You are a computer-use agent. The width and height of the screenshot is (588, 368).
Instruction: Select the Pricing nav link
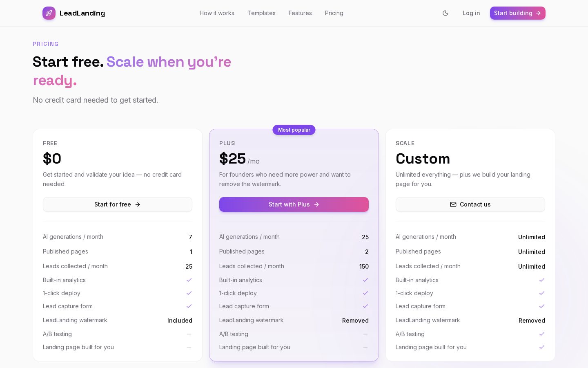pyautogui.click(x=334, y=13)
